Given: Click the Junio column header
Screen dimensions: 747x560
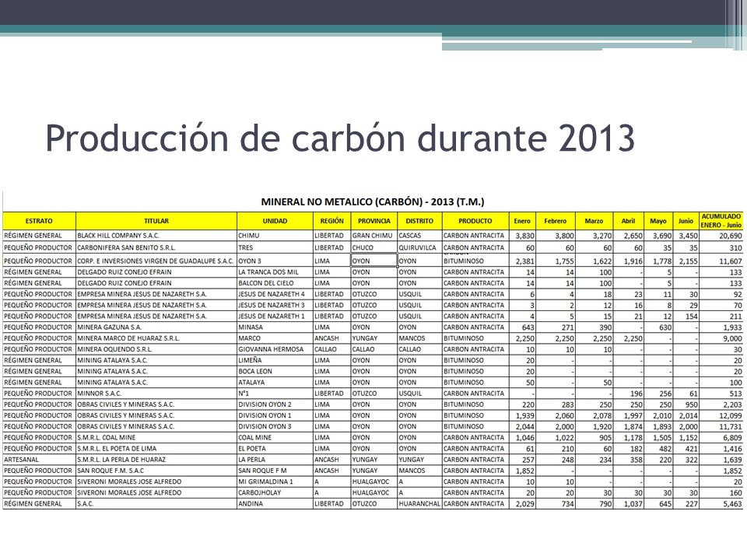Looking at the screenshot, I should pyautogui.click(x=686, y=221).
